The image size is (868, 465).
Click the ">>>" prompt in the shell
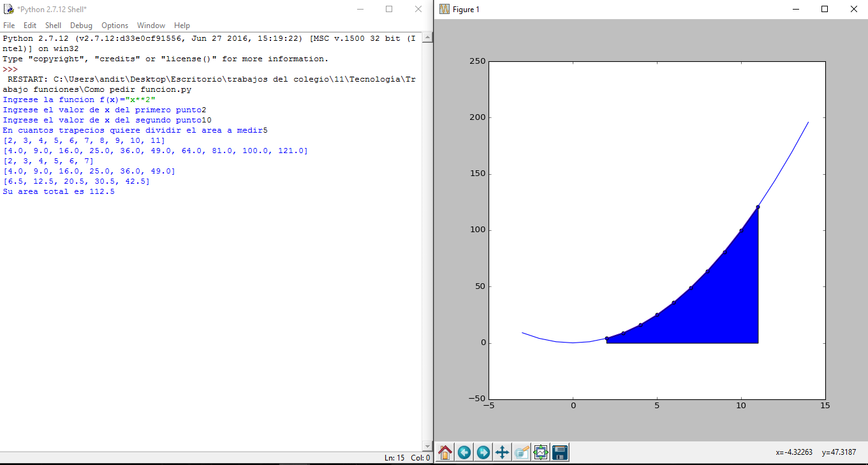pyautogui.click(x=10, y=69)
